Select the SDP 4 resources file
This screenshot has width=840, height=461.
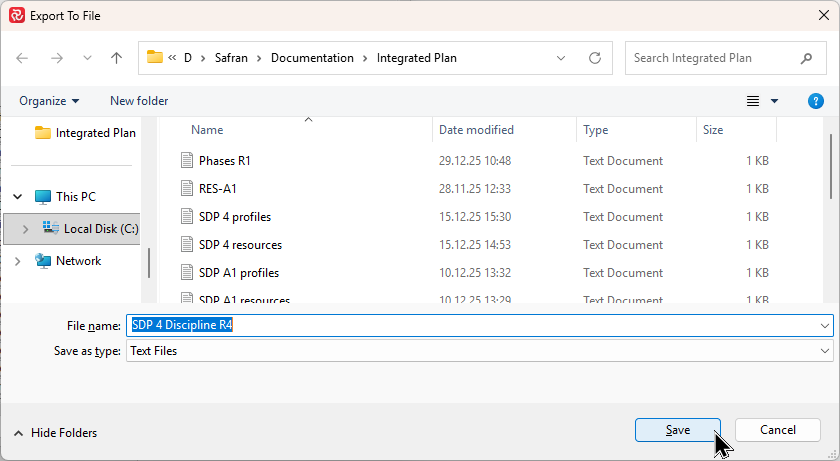[x=240, y=245]
